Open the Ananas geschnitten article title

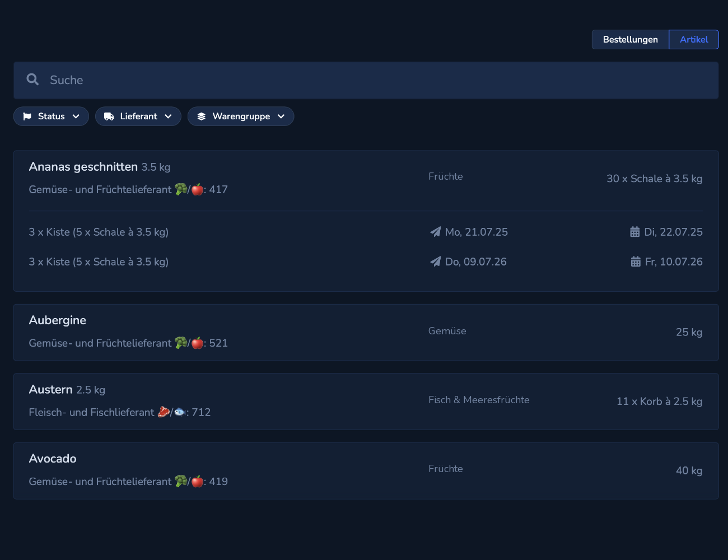[x=83, y=167]
